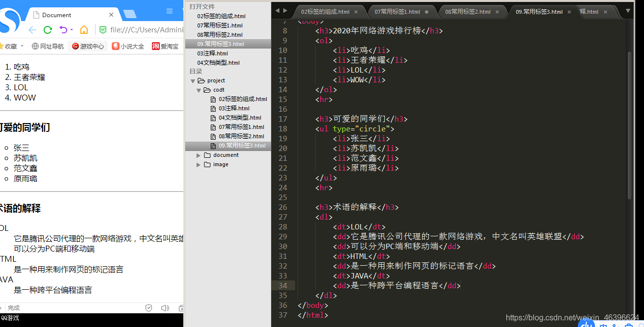Image resolution: width=644 pixels, height=327 pixels.
Task: Click the file:/// address bar in the browser
Action: [147, 30]
